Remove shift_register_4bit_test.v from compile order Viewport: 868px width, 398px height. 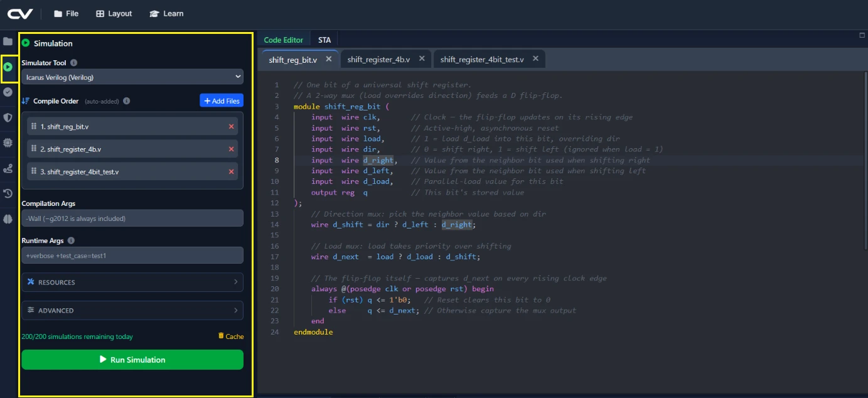pos(231,172)
